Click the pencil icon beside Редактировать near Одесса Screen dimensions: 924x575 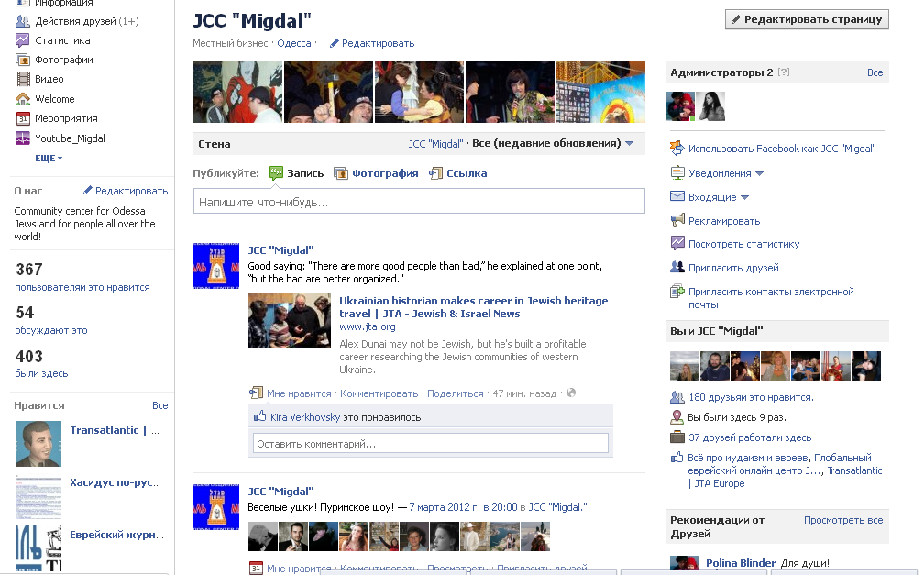[x=334, y=43]
